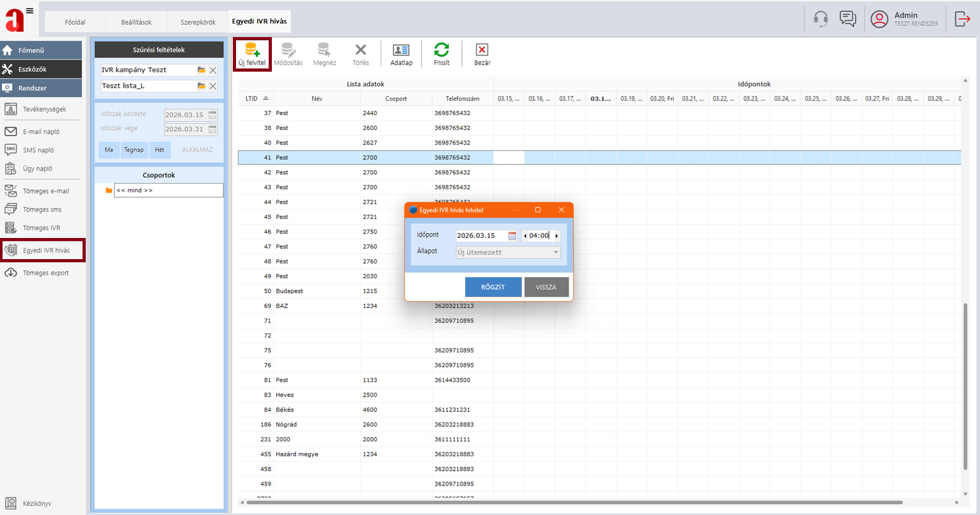Open the chat messages icon in header
The width and height of the screenshot is (980, 515).
click(x=848, y=19)
